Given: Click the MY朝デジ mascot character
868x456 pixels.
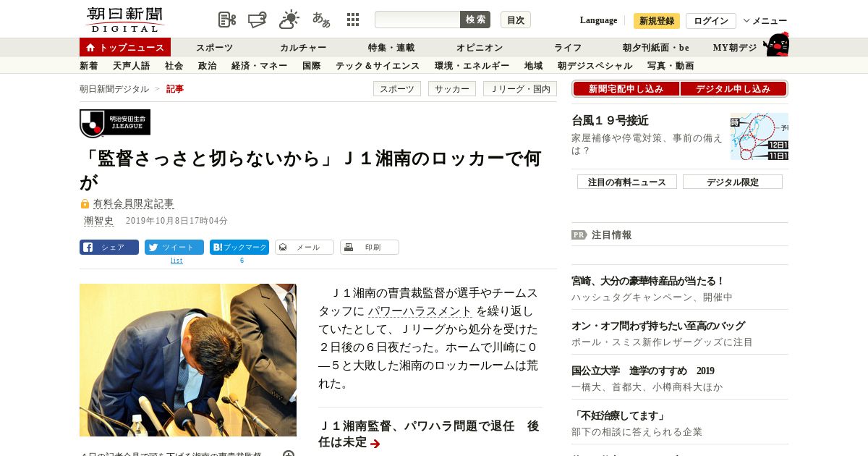Looking at the screenshot, I should pyautogui.click(x=776, y=44).
